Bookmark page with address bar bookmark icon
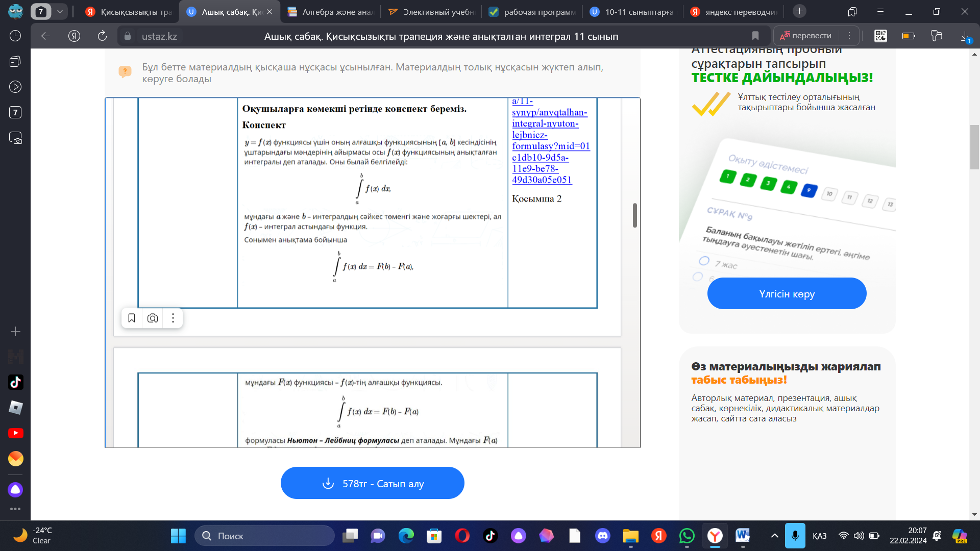Screen dimensions: 980x551 (755, 36)
